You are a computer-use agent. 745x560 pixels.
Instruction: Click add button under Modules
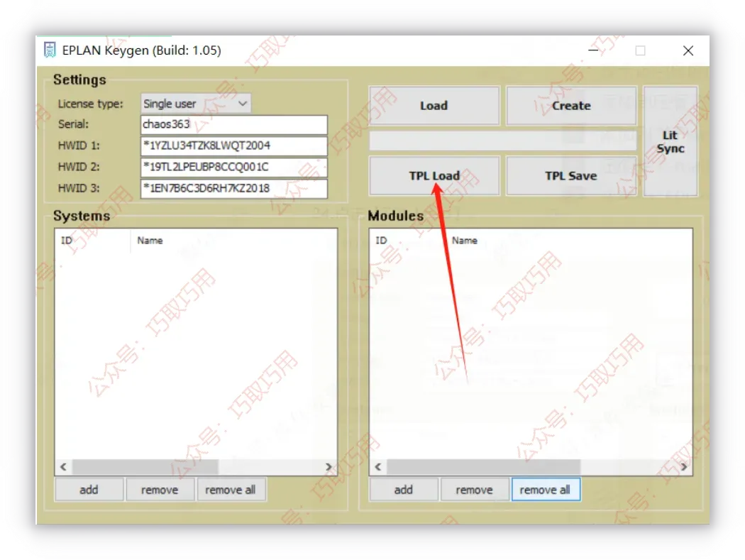tap(404, 490)
